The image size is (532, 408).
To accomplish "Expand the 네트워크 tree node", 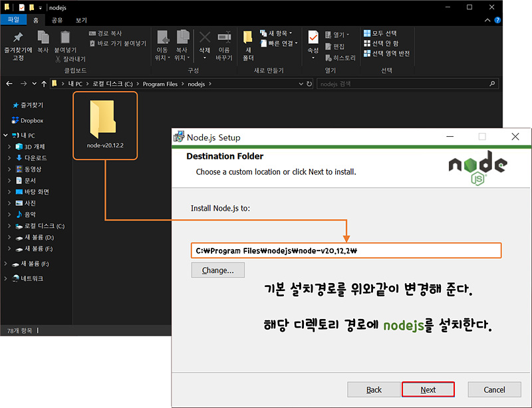I will coord(5,278).
